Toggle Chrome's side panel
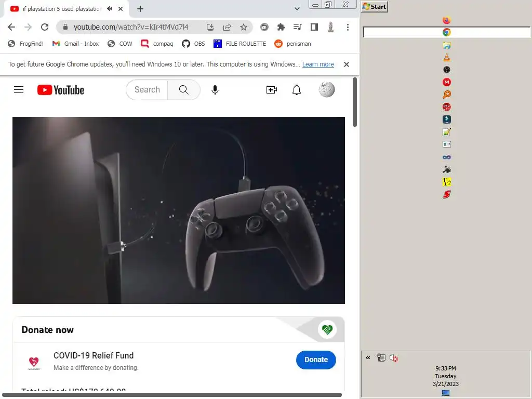This screenshot has width=532, height=399. pos(314,27)
